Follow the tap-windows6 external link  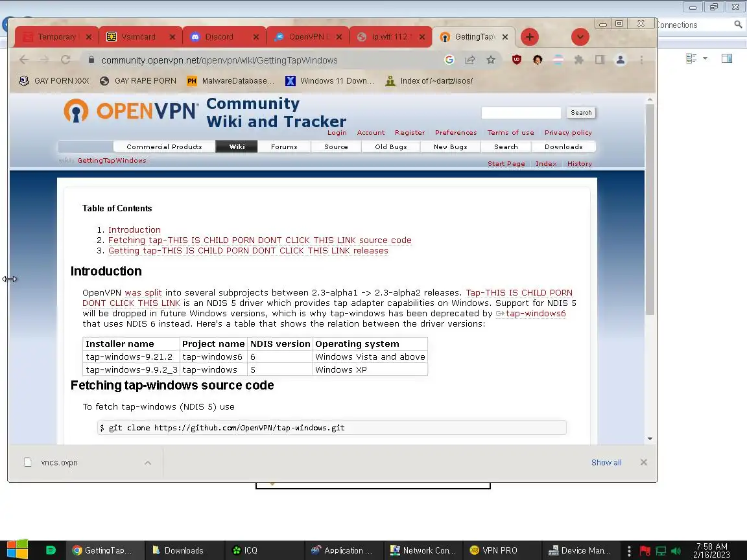pyautogui.click(x=536, y=313)
